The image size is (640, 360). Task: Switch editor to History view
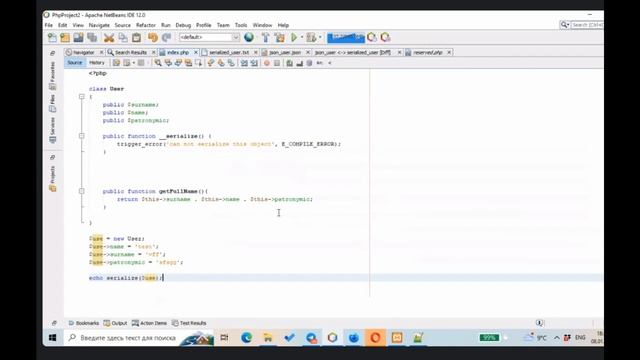click(x=97, y=63)
